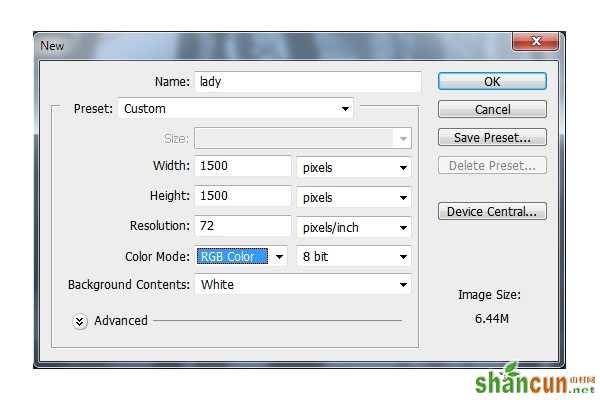Click the 6.44M image size value
Viewport: 600px width, 400px height.
[x=492, y=318]
